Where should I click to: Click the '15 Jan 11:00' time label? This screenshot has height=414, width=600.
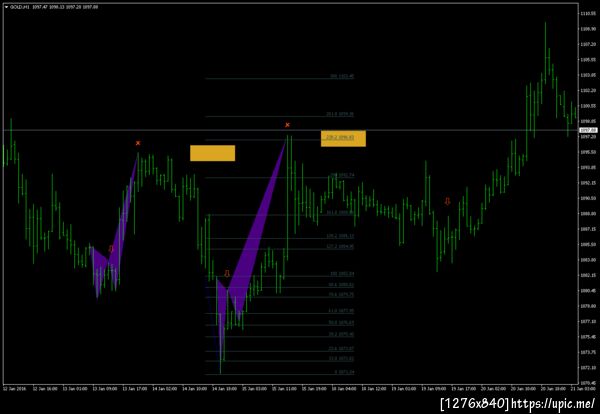pyautogui.click(x=284, y=389)
